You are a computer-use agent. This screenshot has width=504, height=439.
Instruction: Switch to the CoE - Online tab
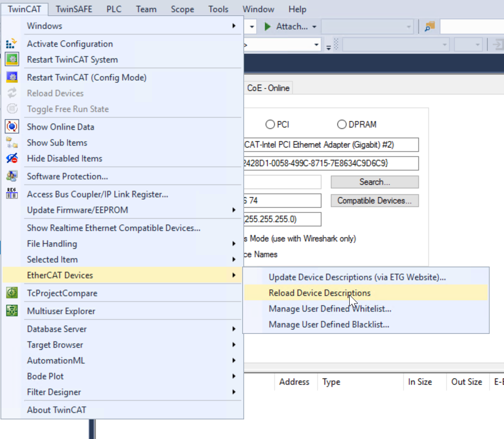268,88
